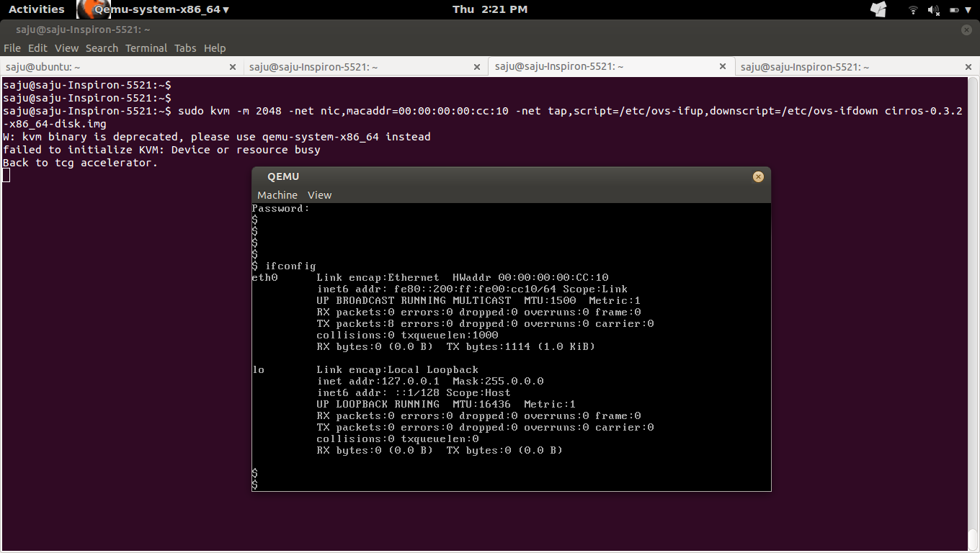Screen dimensions: 980x553
Task: Close the second saju@saju-Inspiron-5521 tab
Action: point(476,66)
